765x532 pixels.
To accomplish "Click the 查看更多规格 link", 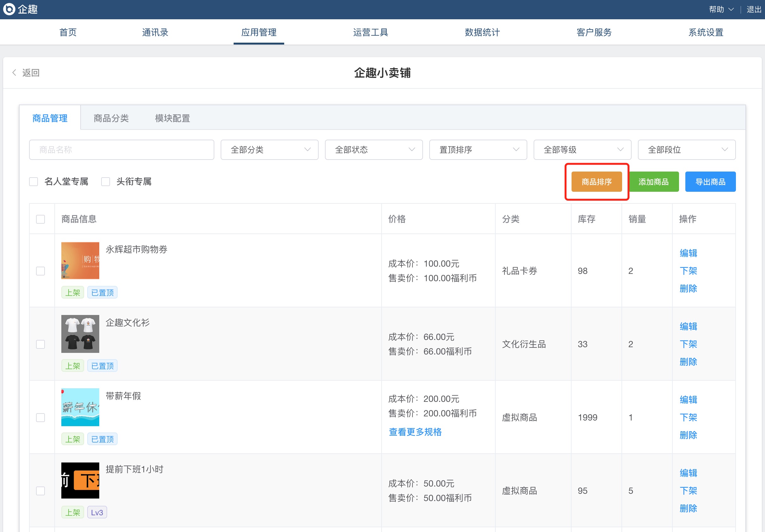I will [415, 432].
